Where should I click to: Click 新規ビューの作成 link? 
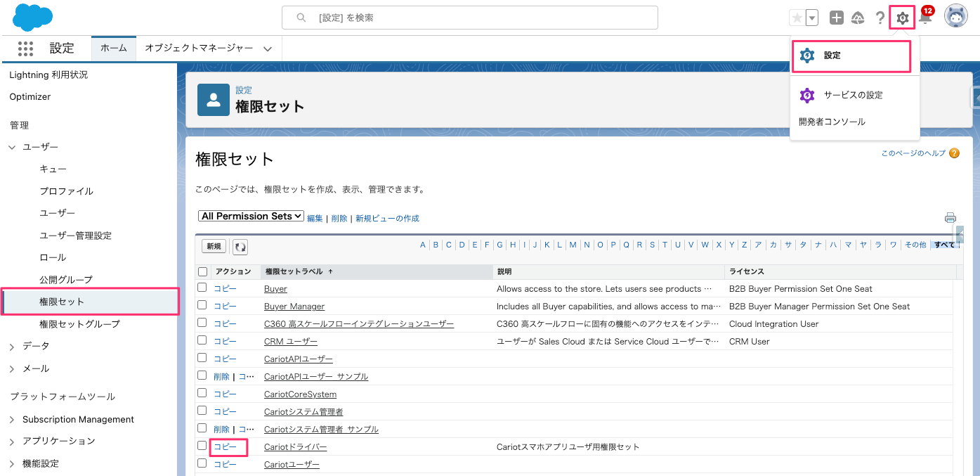tap(387, 219)
